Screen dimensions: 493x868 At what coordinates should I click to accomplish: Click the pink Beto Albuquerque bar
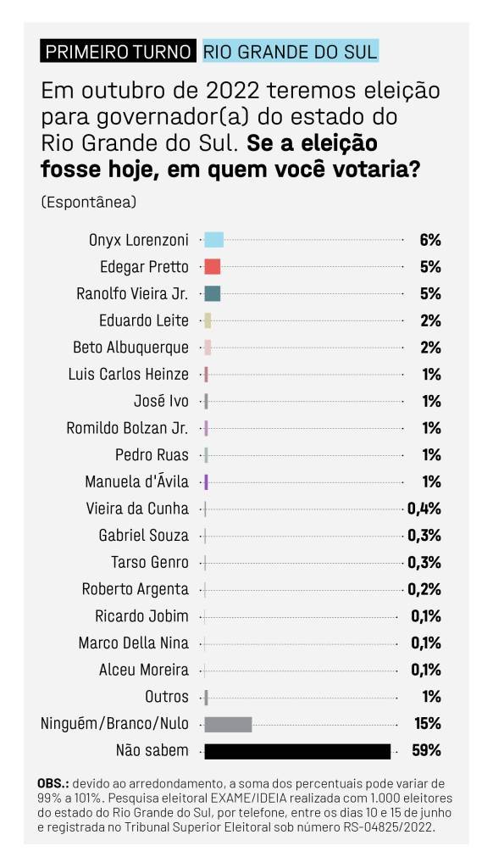tap(208, 348)
